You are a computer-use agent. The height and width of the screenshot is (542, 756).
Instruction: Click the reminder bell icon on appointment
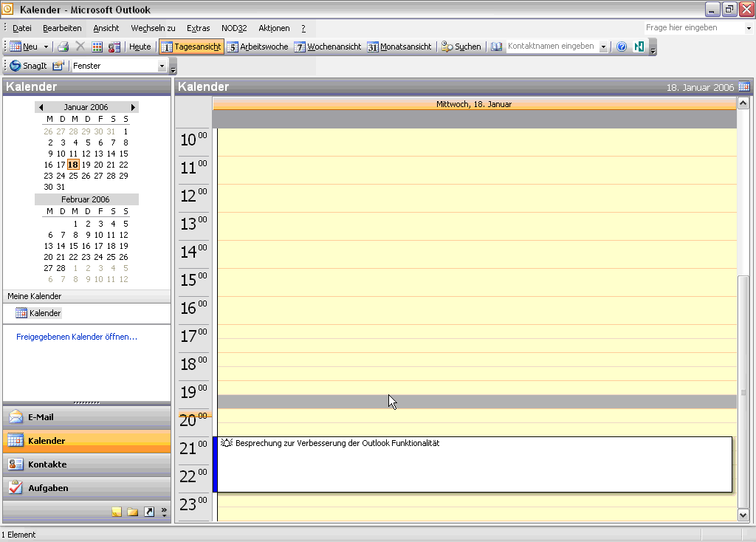227,442
